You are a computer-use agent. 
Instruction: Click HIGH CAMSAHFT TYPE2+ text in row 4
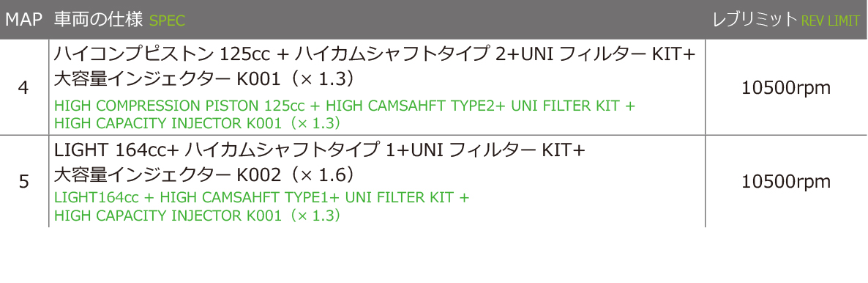(416, 106)
